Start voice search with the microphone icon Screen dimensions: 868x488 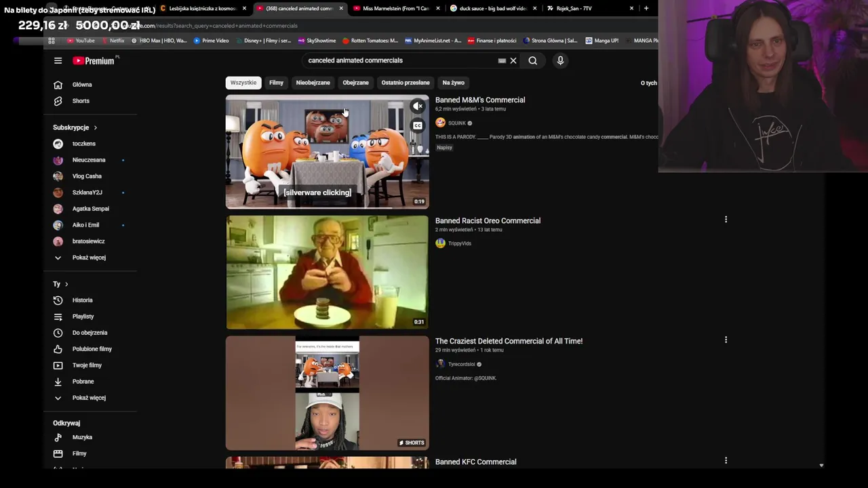(560, 60)
